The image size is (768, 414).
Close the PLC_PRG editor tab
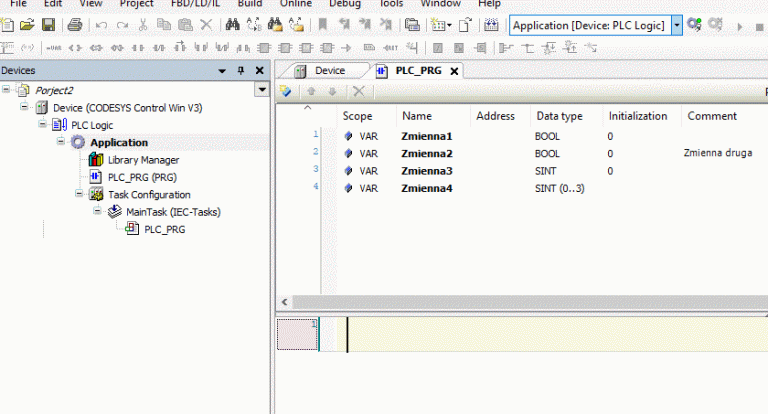tap(453, 71)
